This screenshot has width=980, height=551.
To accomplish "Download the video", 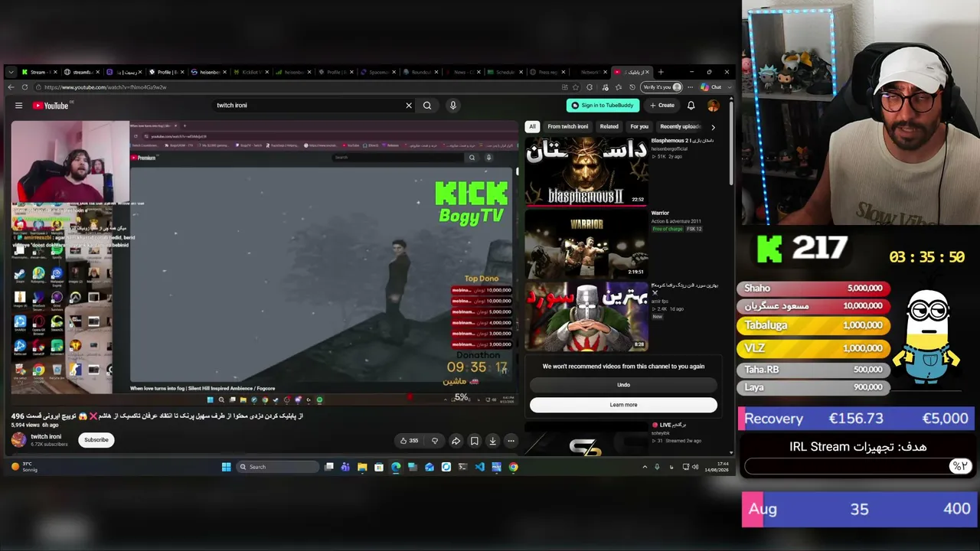I will 493,441.
